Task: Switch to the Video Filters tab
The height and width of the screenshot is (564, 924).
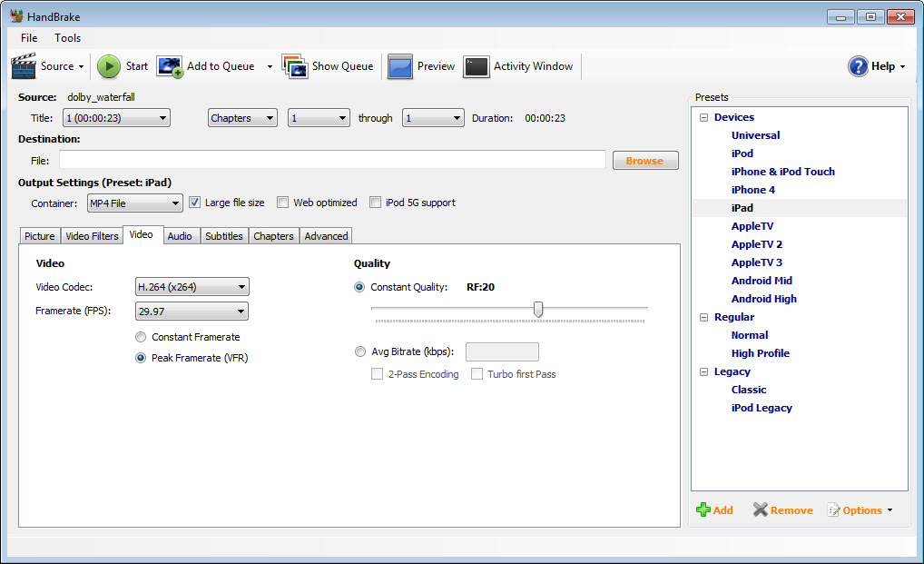Action: click(92, 236)
